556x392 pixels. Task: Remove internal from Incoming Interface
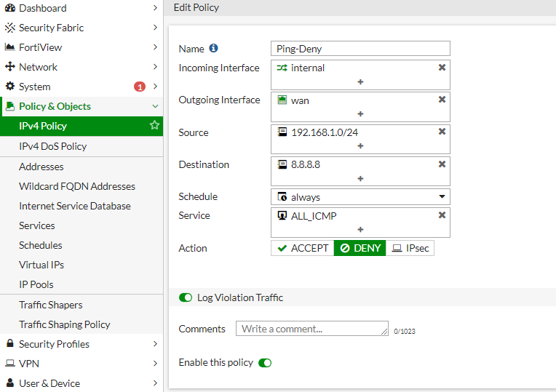[x=442, y=68]
